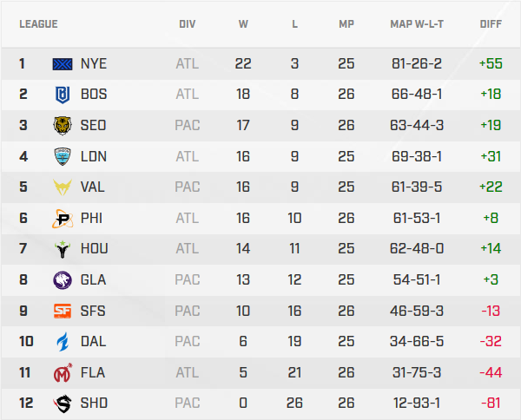Click the GLA team logo icon
This screenshot has width=521, height=420.
63,279
